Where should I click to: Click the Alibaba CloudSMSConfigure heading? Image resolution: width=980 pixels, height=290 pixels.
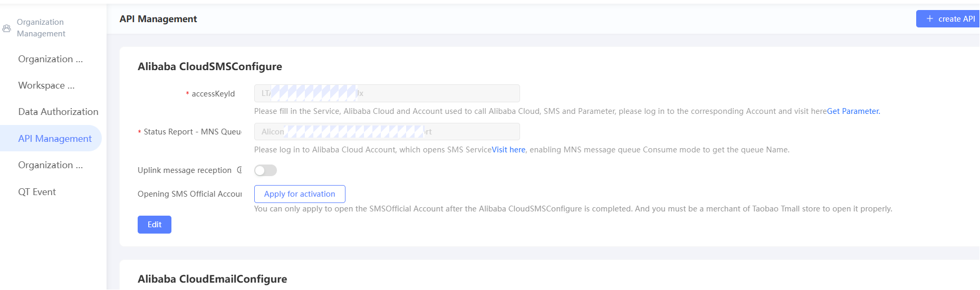[210, 66]
